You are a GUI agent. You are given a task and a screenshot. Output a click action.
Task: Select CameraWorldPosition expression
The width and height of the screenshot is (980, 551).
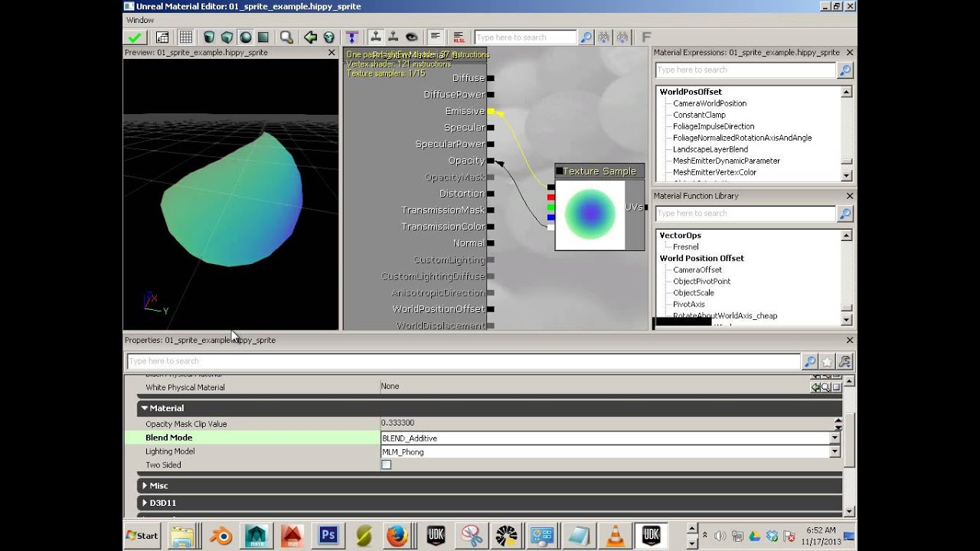(x=709, y=103)
